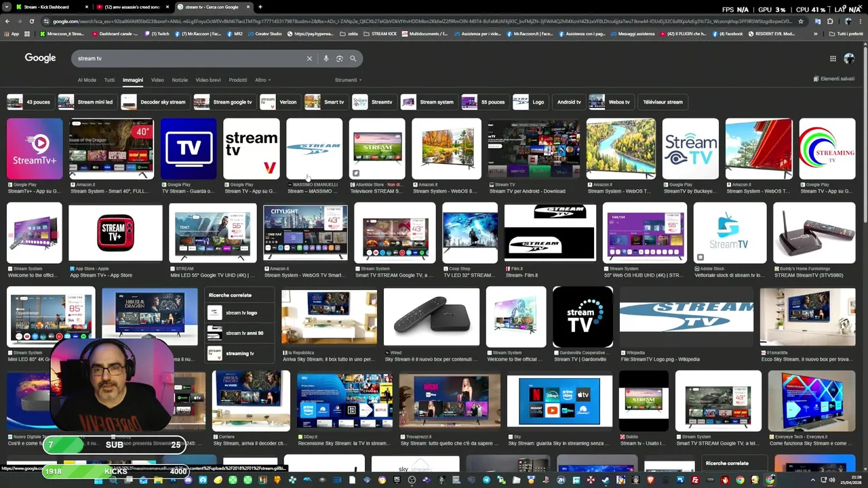Switch to the Tutti tab

point(109,80)
